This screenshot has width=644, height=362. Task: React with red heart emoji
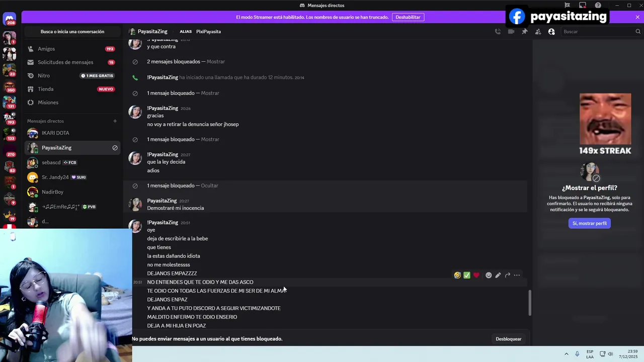[x=476, y=276]
